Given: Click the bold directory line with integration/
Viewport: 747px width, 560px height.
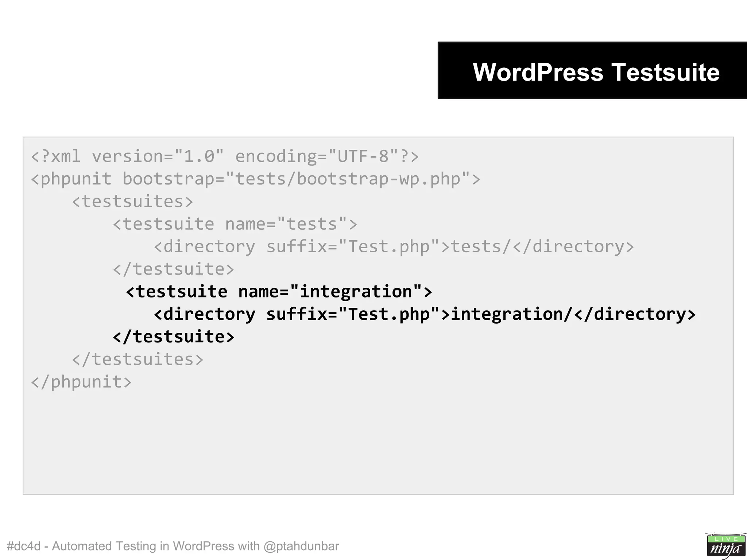Looking at the screenshot, I should [425, 314].
